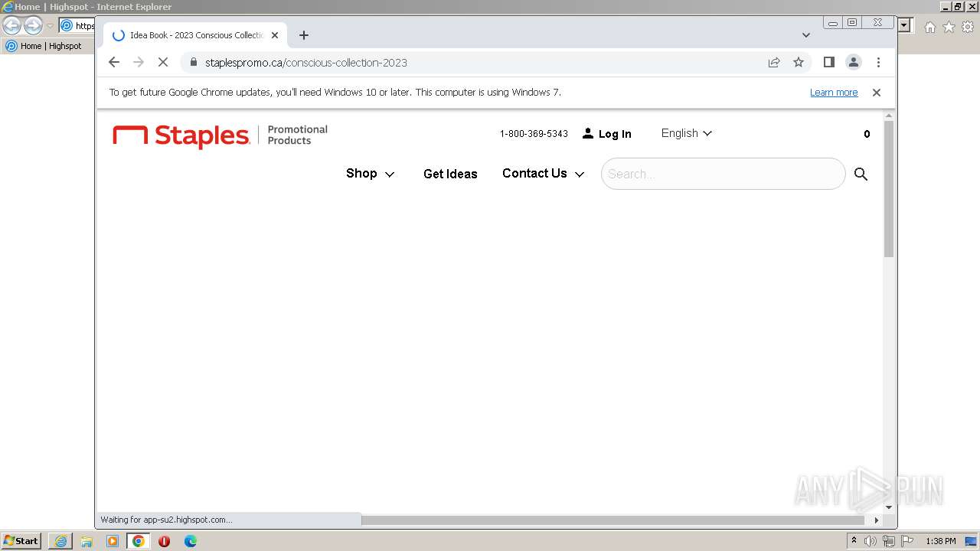Open Edge from taskbar

(x=191, y=541)
